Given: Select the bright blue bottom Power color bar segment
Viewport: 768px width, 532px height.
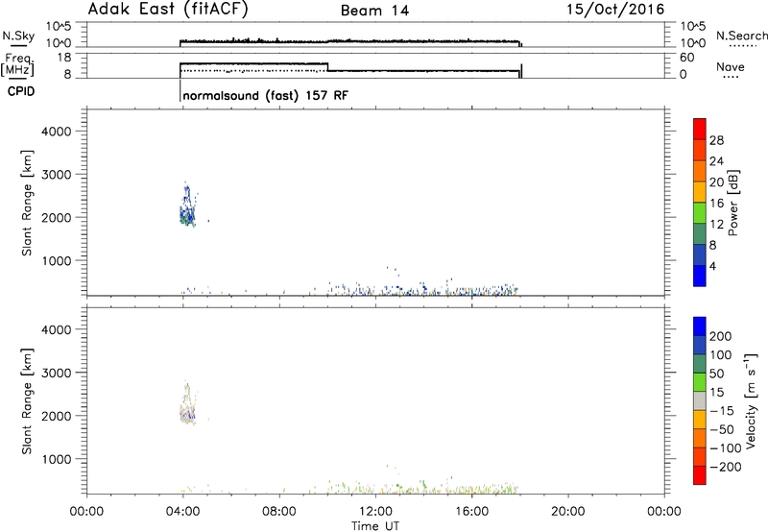Looking at the screenshot, I should [700, 276].
